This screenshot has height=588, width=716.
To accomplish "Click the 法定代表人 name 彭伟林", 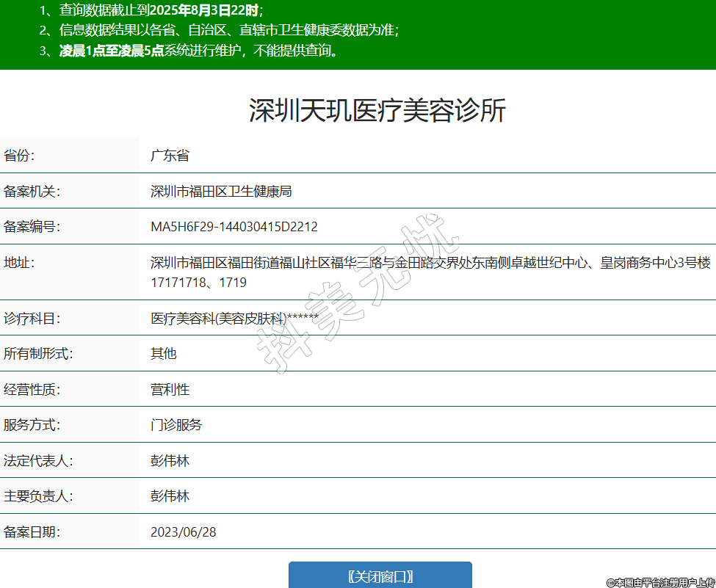I will 170,460.
